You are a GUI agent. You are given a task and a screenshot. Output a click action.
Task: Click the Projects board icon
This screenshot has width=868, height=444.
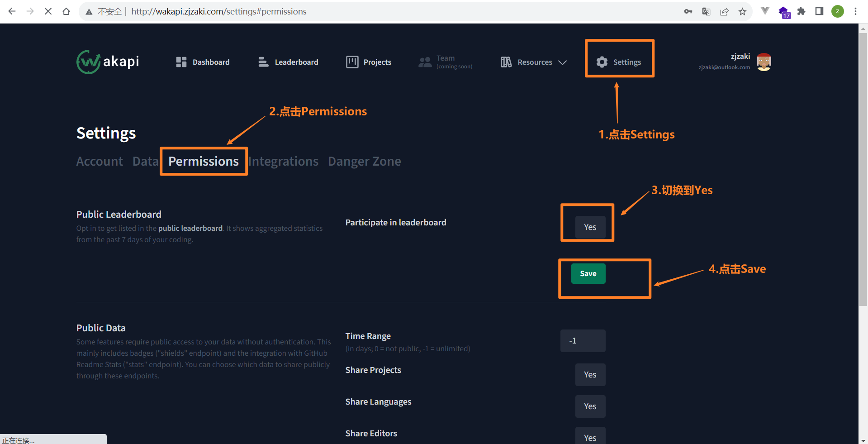tap(352, 62)
